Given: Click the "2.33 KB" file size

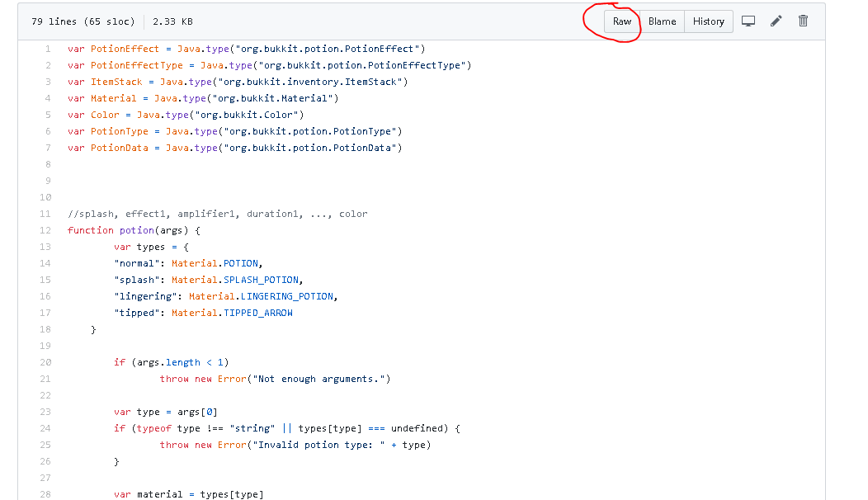Looking at the screenshot, I should [172, 21].
